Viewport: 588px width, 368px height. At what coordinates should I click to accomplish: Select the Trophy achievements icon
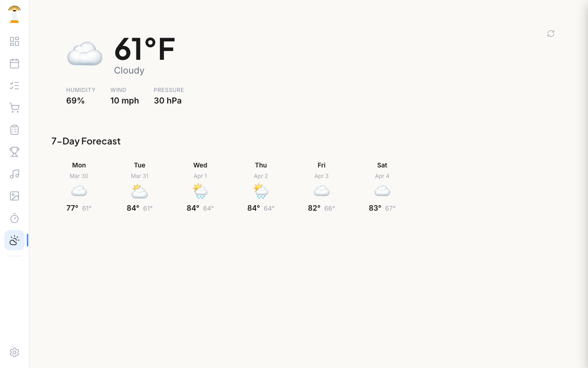coord(14,152)
